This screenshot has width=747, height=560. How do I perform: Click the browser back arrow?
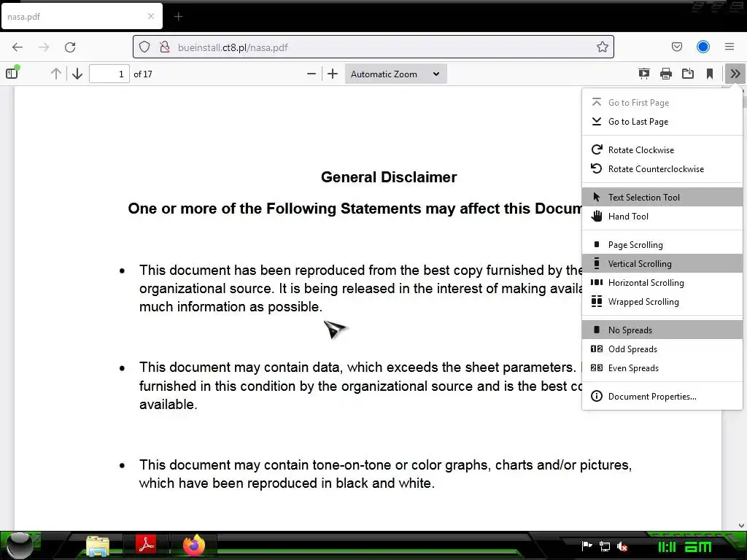click(18, 47)
